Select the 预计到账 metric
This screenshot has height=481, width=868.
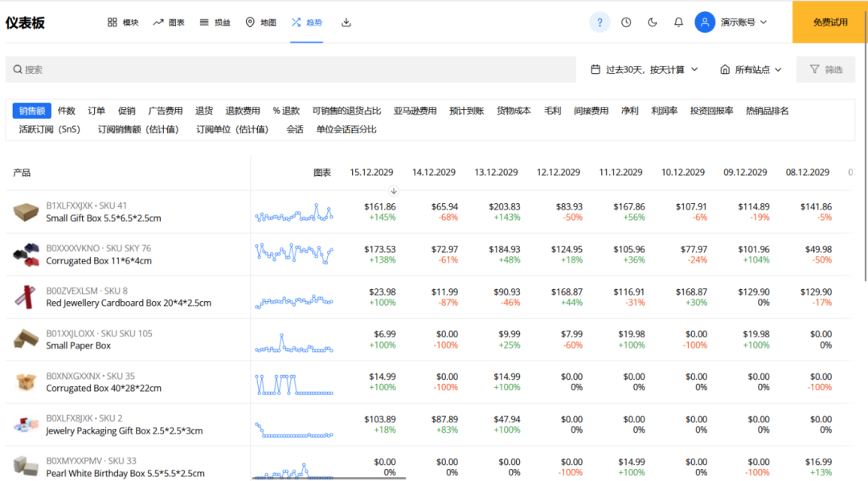click(467, 111)
